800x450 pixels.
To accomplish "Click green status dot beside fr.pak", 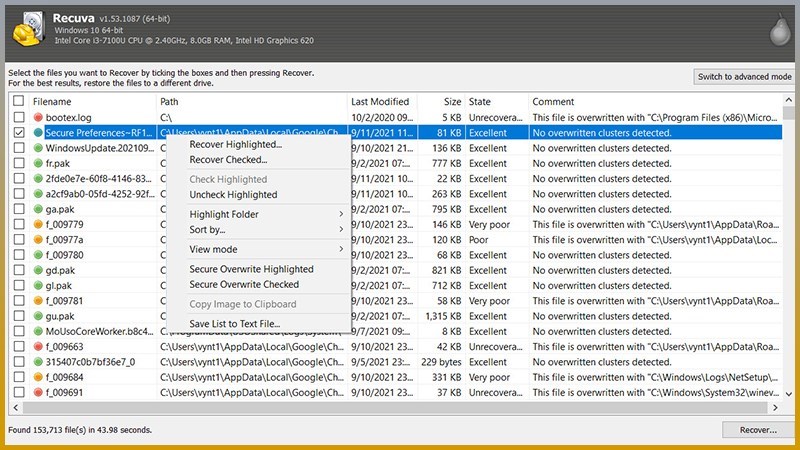I will pyautogui.click(x=38, y=163).
